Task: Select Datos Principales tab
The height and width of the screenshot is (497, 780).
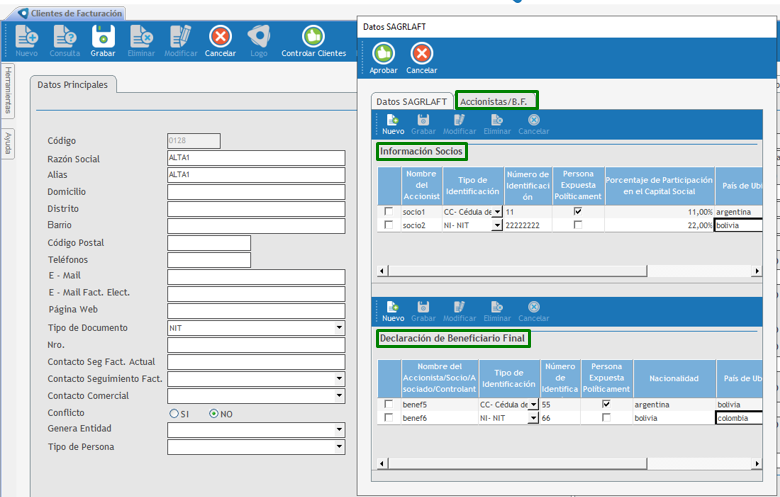Action: click(73, 85)
